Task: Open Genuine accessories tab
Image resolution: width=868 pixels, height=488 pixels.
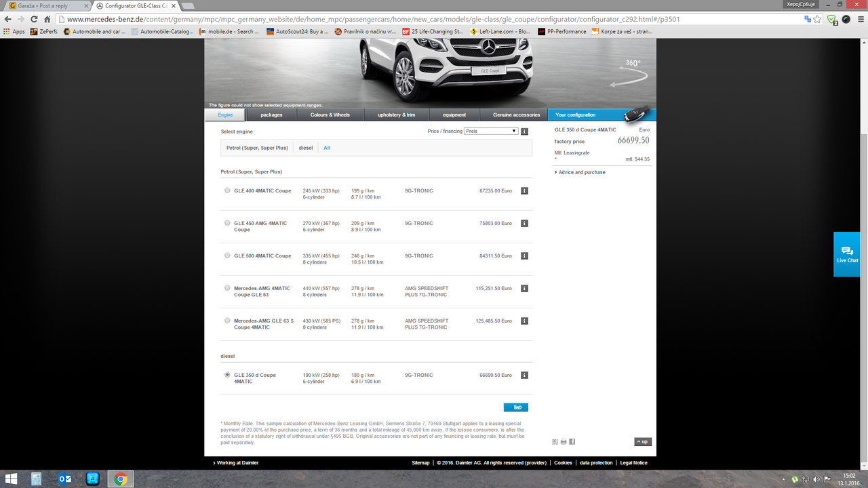Action: [516, 115]
